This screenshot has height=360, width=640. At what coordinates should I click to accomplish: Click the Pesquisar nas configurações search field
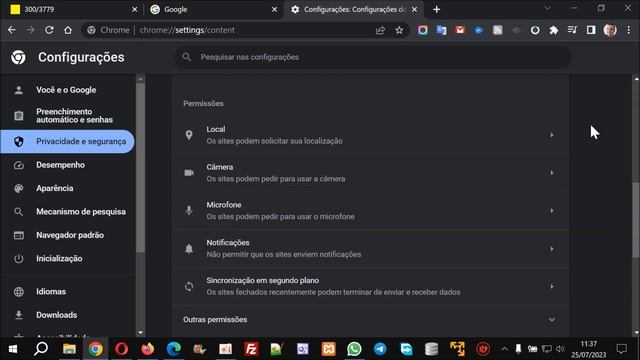pos(373,57)
